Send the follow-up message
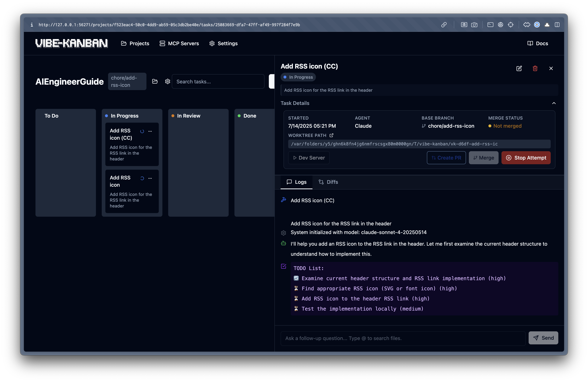 [x=543, y=338]
